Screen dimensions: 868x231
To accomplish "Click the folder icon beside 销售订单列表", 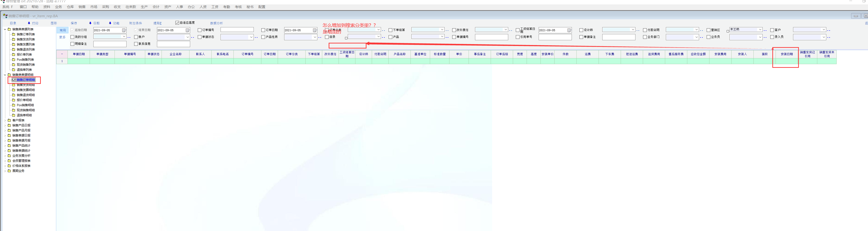I will click(14, 34).
